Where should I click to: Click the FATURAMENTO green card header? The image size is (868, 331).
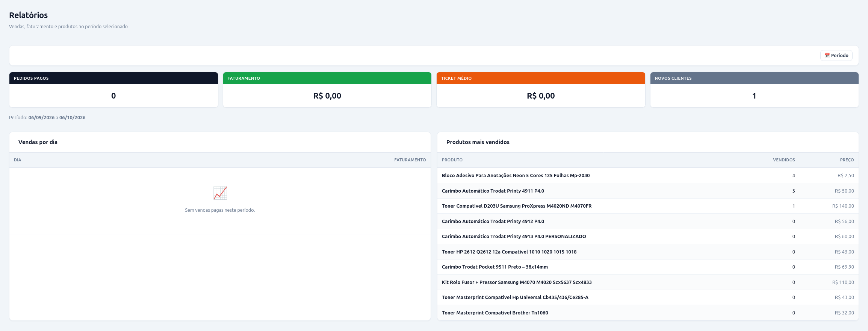click(x=327, y=78)
